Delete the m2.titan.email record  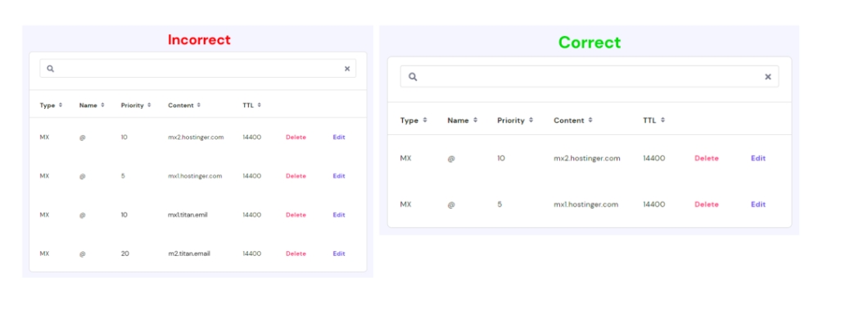click(296, 254)
